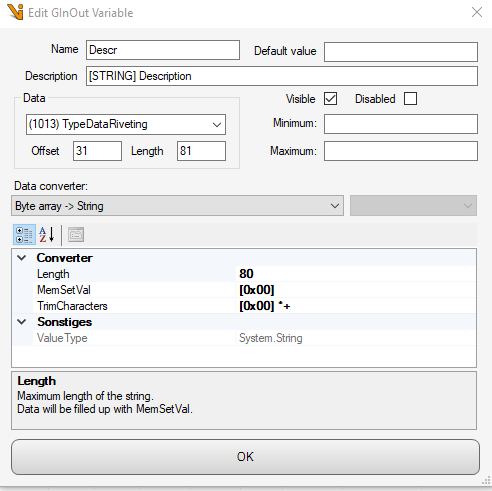Viewport: 492px width, 491px height.
Task: Click the Converter category header text
Action: point(65,258)
